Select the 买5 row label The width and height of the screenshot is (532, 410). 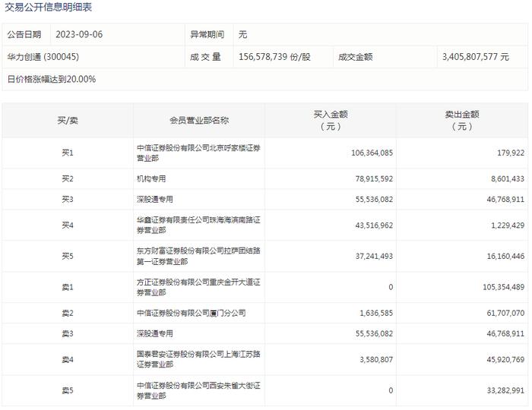[x=68, y=256]
